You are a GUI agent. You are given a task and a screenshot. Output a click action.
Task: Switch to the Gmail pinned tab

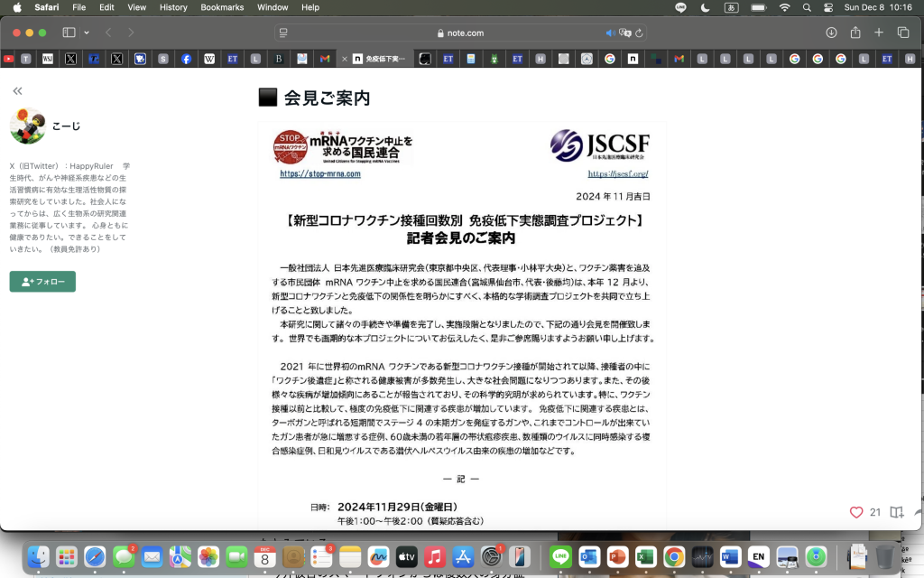click(x=326, y=58)
